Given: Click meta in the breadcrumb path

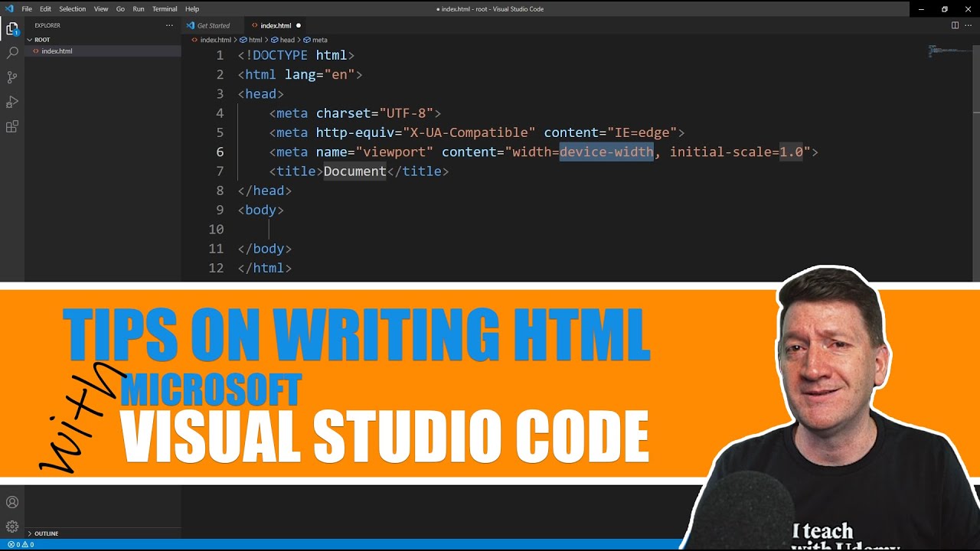Looking at the screenshot, I should [x=319, y=40].
